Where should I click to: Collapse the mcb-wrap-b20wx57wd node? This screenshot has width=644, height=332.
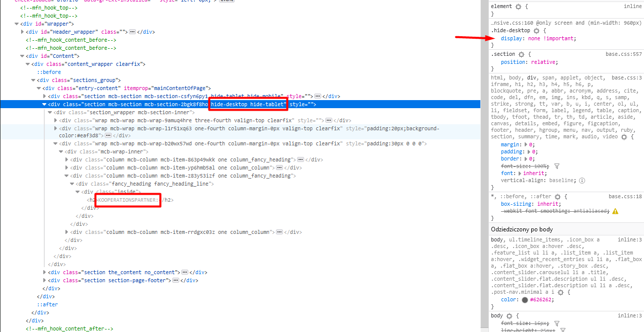[55, 143]
